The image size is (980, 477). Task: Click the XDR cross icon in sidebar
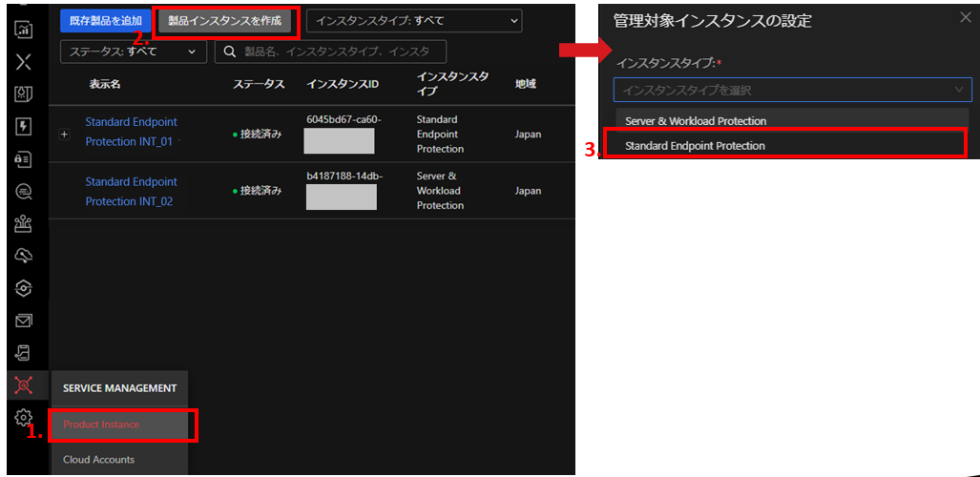24,62
